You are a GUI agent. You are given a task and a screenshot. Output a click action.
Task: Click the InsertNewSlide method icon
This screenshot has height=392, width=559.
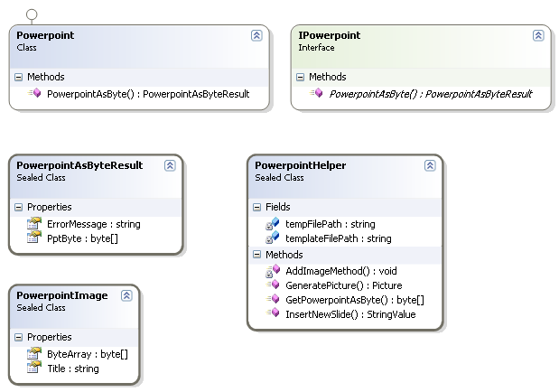[x=272, y=313]
